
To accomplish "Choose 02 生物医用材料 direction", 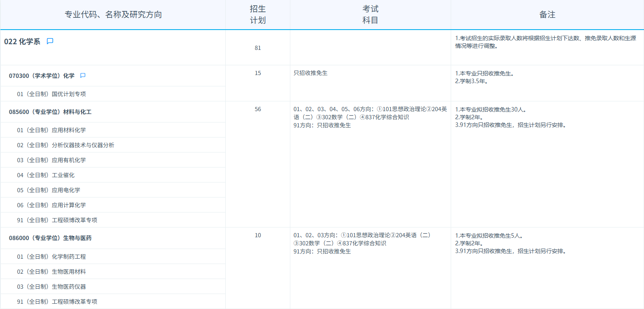I will [51, 272].
